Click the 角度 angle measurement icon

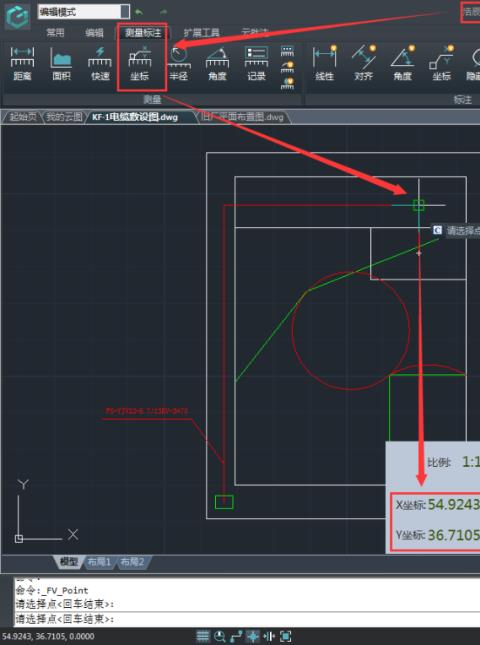click(217, 64)
